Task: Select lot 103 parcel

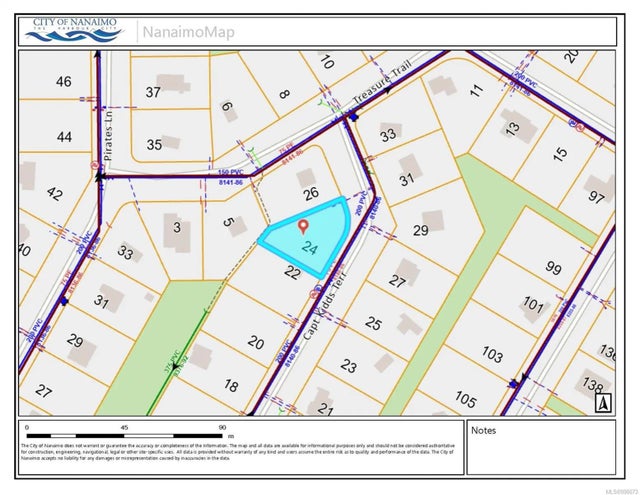Action: 491,353
